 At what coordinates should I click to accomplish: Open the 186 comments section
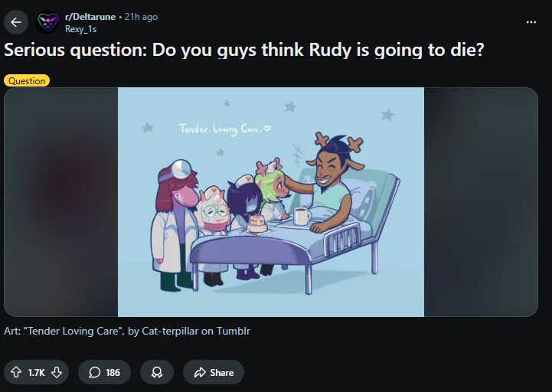click(104, 372)
